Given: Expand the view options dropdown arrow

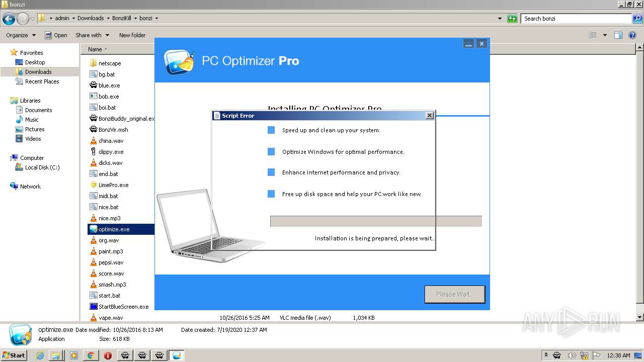Looking at the screenshot, I should 605,35.
